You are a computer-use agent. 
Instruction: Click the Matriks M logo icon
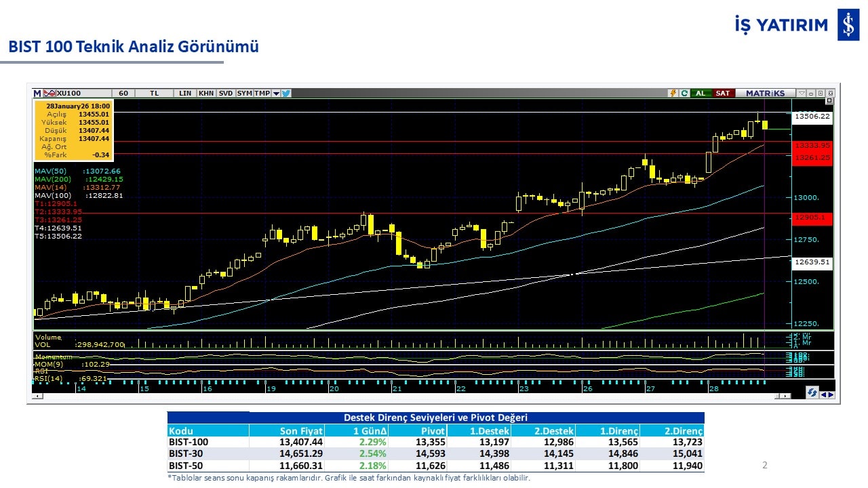tap(37, 94)
